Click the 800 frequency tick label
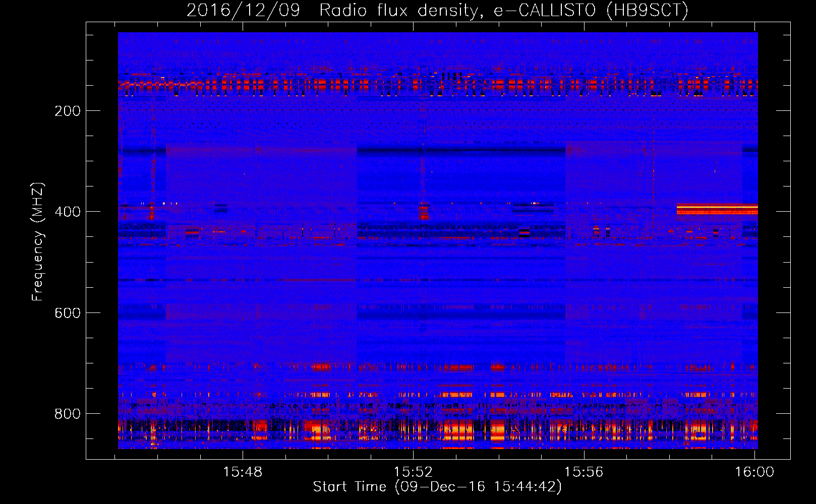Image resolution: width=816 pixels, height=504 pixels. pyautogui.click(x=68, y=414)
